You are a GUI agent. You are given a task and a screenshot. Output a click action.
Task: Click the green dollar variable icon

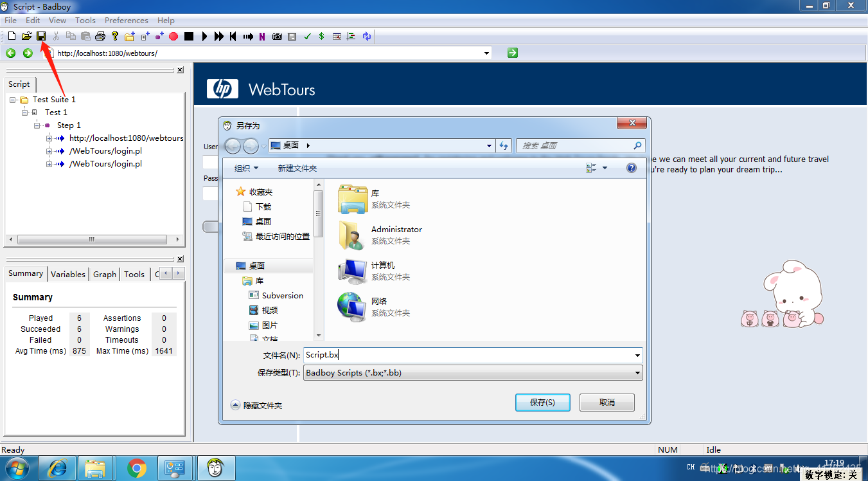pos(321,37)
